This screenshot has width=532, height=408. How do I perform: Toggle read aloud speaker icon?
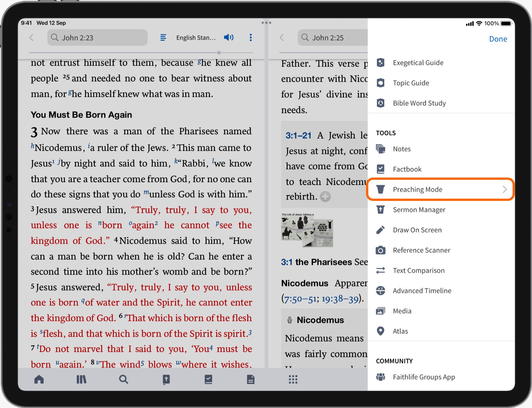229,37
